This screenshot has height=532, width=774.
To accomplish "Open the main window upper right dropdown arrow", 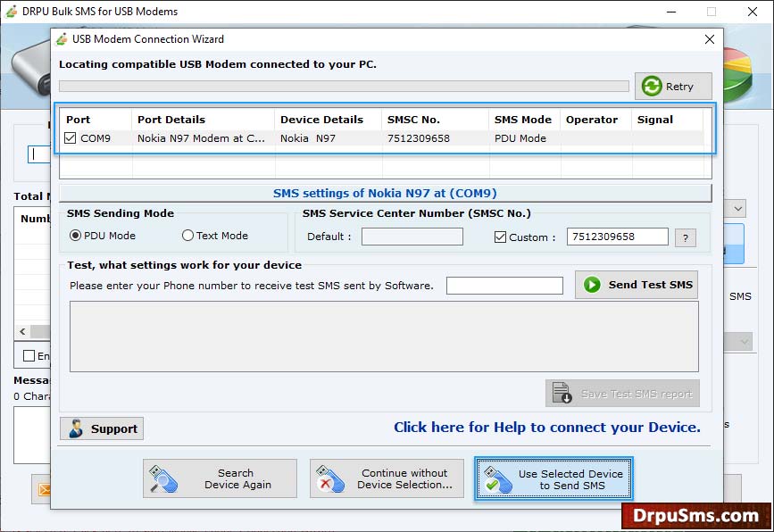I will (738, 209).
